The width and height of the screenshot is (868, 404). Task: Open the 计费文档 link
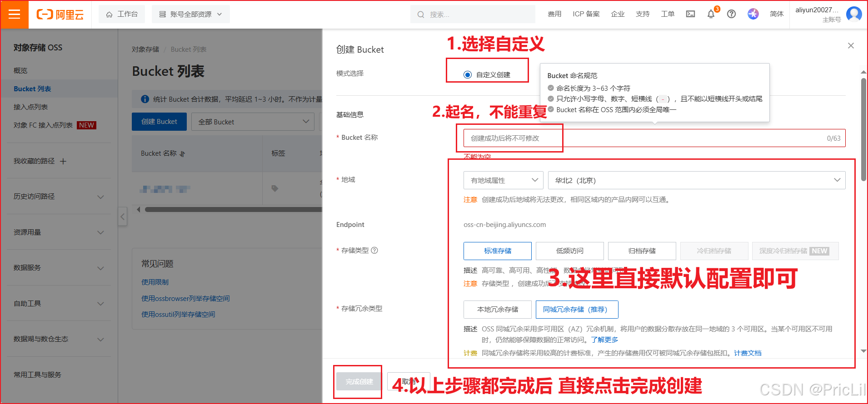[x=748, y=353]
